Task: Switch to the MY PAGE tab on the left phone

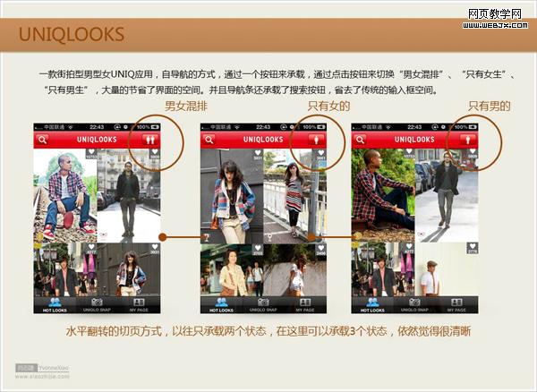Action: 139,304
